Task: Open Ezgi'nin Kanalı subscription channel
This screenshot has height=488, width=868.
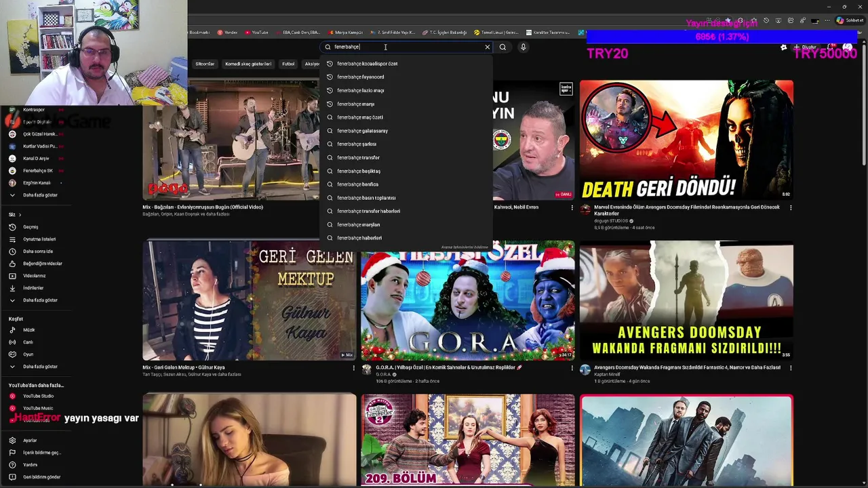Action: point(37,183)
